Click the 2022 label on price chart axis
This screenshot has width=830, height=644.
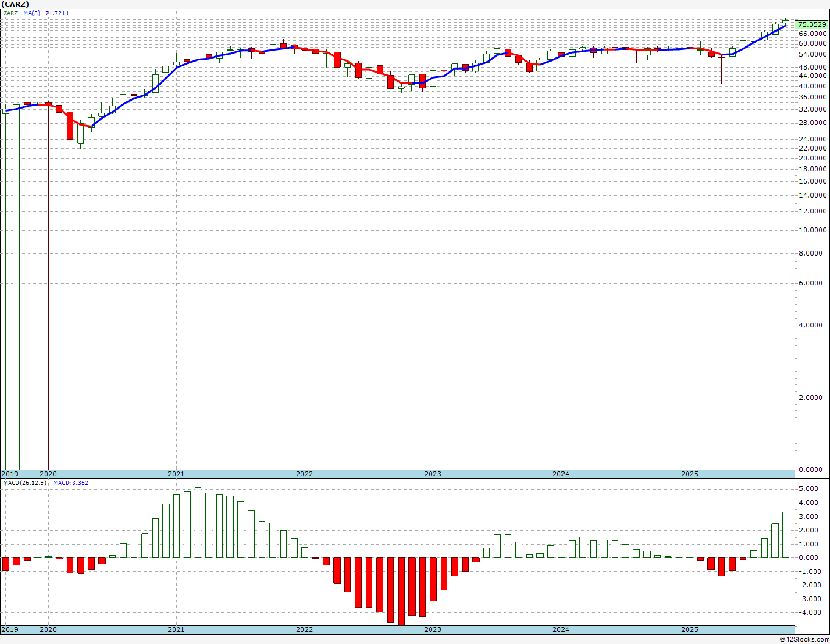point(304,474)
